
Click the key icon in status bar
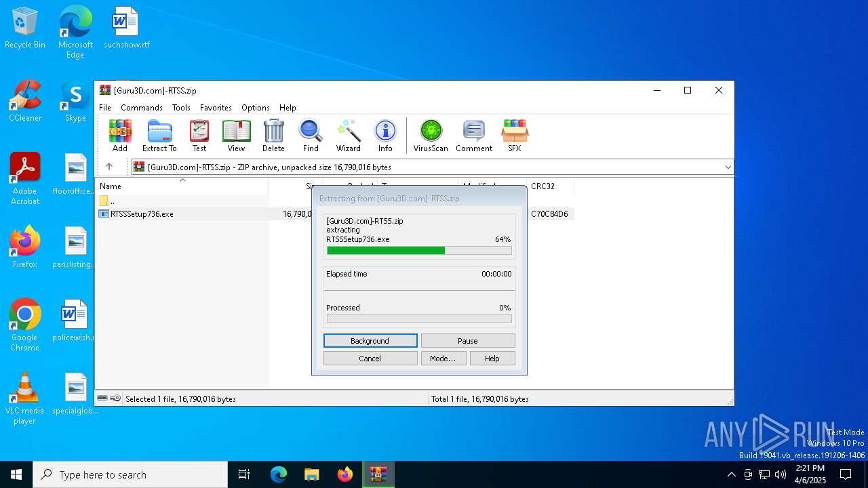115,399
